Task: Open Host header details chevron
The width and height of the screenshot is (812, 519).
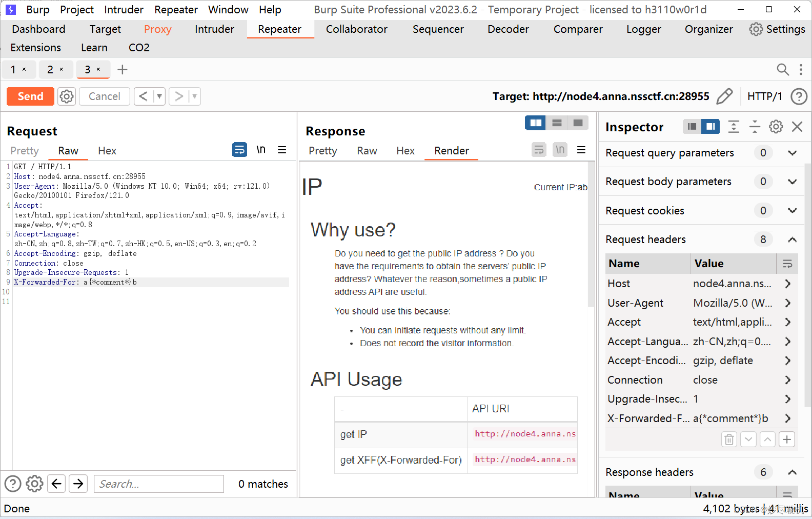Action: click(x=788, y=284)
